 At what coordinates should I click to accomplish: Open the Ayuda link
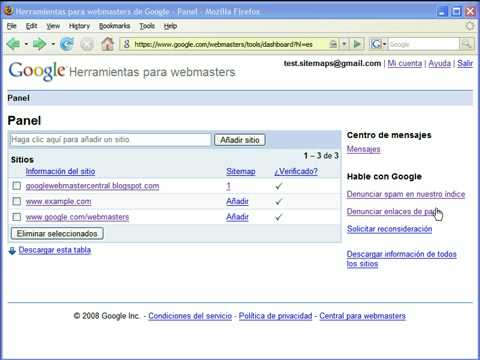coord(439,63)
